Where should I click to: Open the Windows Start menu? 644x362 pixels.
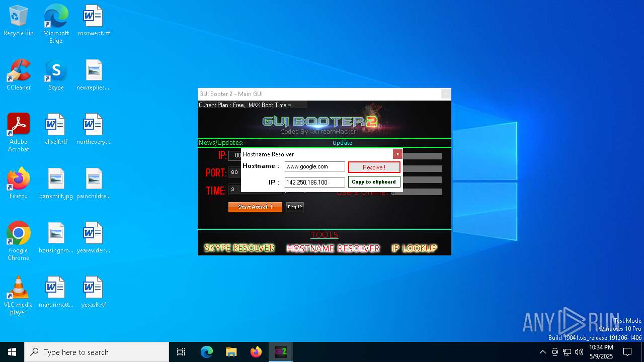(x=12, y=352)
